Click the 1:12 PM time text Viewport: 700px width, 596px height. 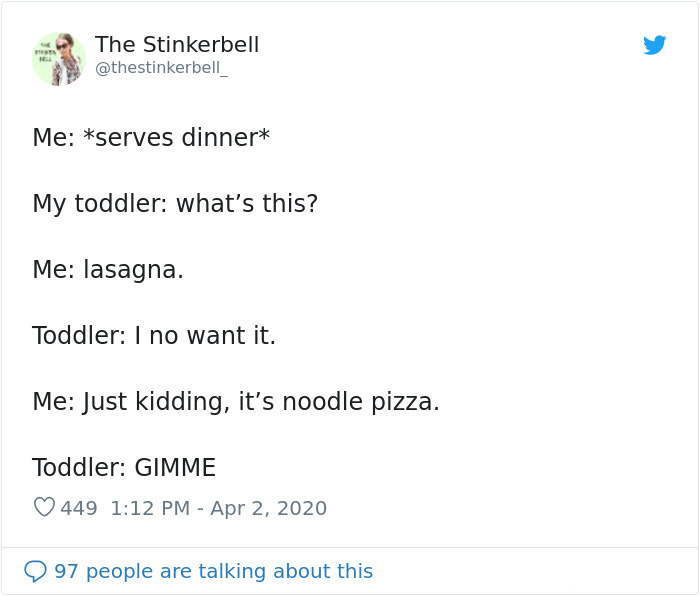point(150,508)
